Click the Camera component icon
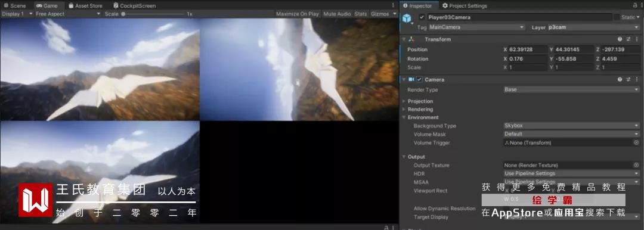Image resolution: width=644 pixels, height=230 pixels. click(x=411, y=80)
